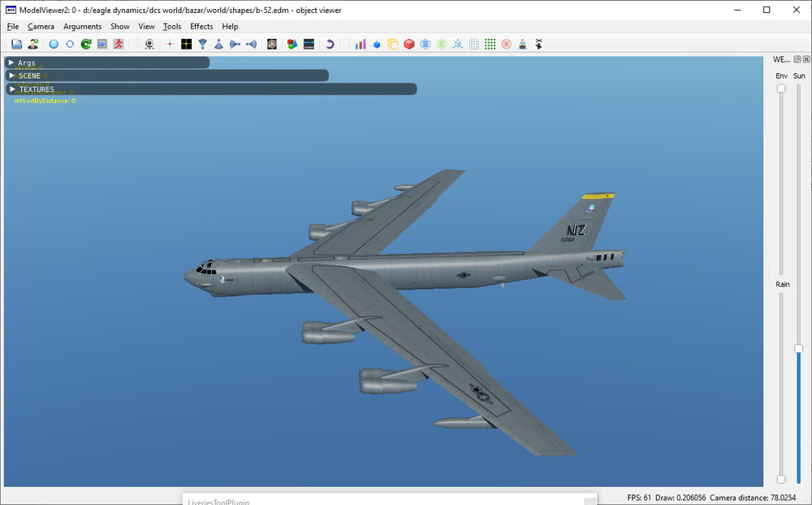The height and width of the screenshot is (505, 812).
Task: Click the webcam camera icon
Action: click(x=149, y=44)
